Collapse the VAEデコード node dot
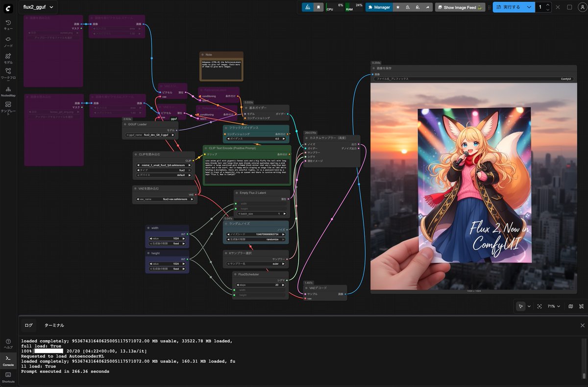Image resolution: width=588 pixels, height=387 pixels. coord(306,288)
